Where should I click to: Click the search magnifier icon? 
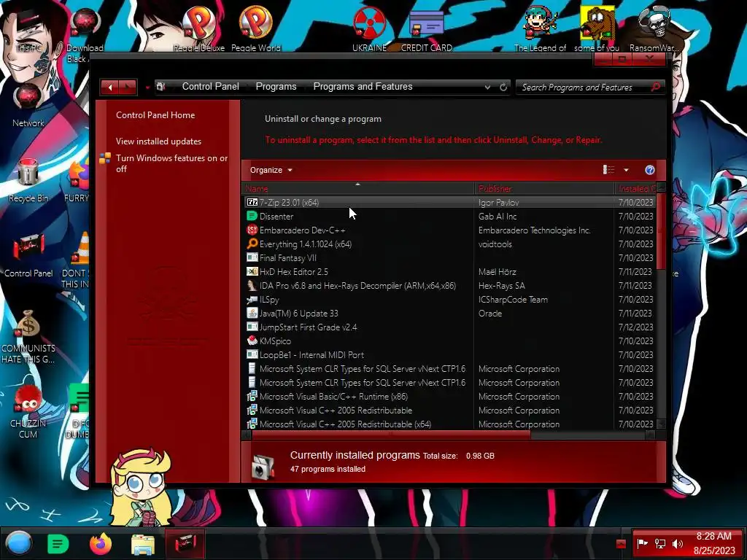pos(656,87)
